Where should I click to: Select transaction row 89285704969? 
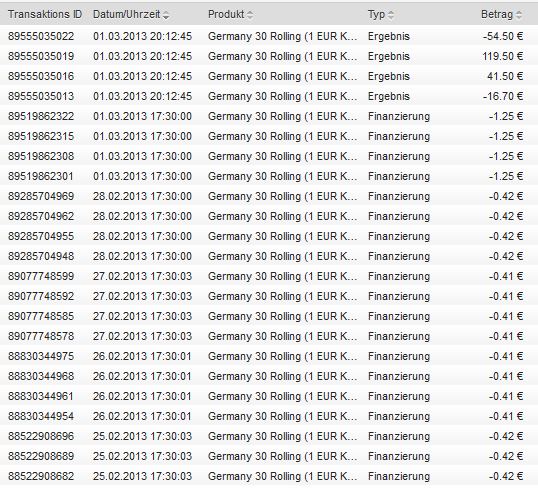point(269,196)
